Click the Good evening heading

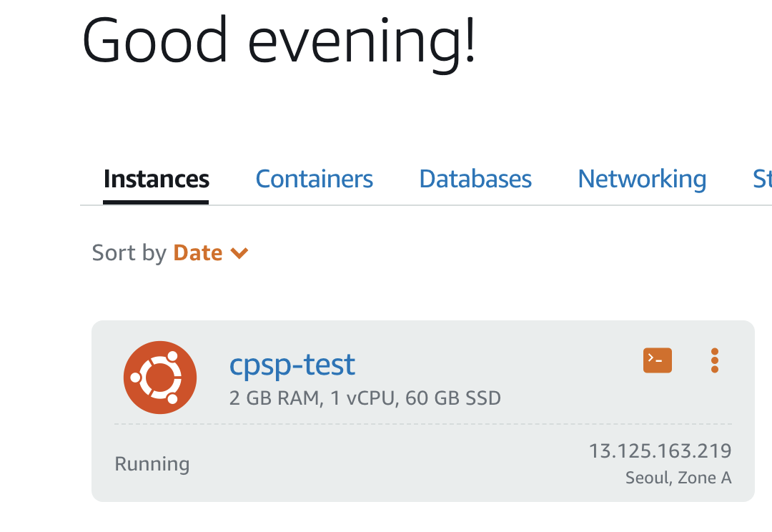click(x=279, y=41)
